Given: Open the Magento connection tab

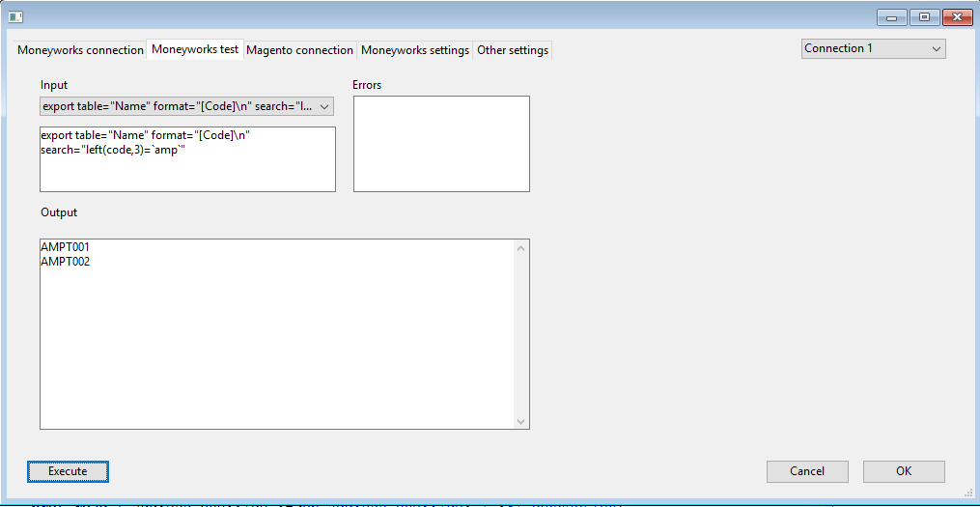Looking at the screenshot, I should pyautogui.click(x=299, y=50).
